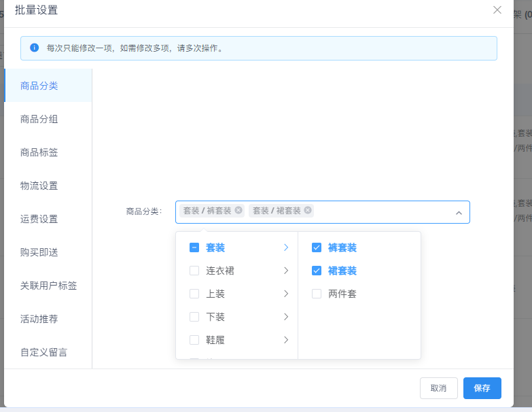The width and height of the screenshot is (532, 412).
Task: Check the 下装 checkbox
Action: (x=194, y=317)
